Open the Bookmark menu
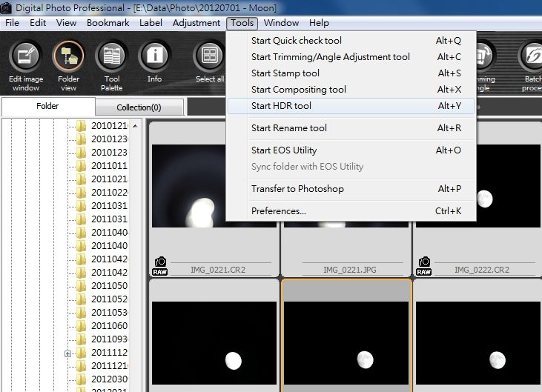 pyautogui.click(x=108, y=23)
